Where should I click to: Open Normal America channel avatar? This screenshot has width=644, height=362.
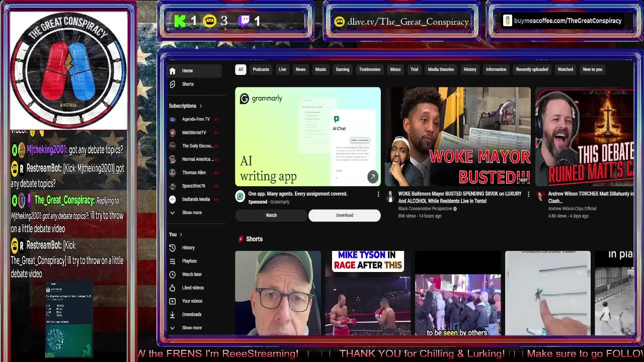pos(173,159)
